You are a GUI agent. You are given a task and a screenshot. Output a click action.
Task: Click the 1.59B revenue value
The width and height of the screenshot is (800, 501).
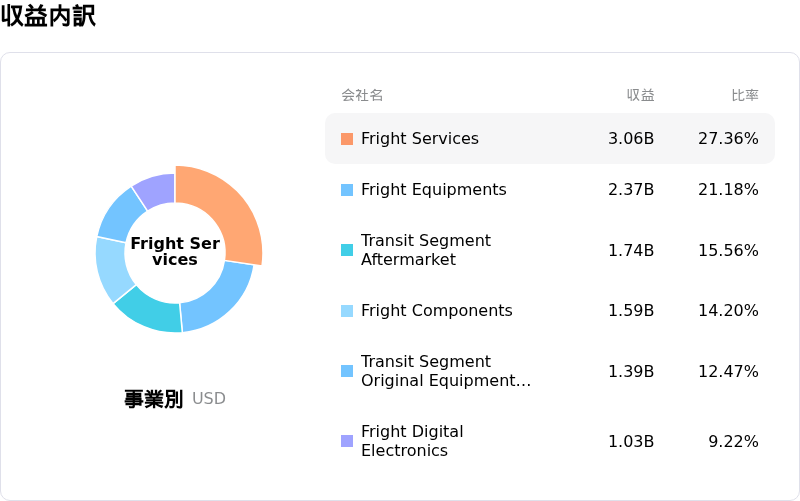pos(631,310)
